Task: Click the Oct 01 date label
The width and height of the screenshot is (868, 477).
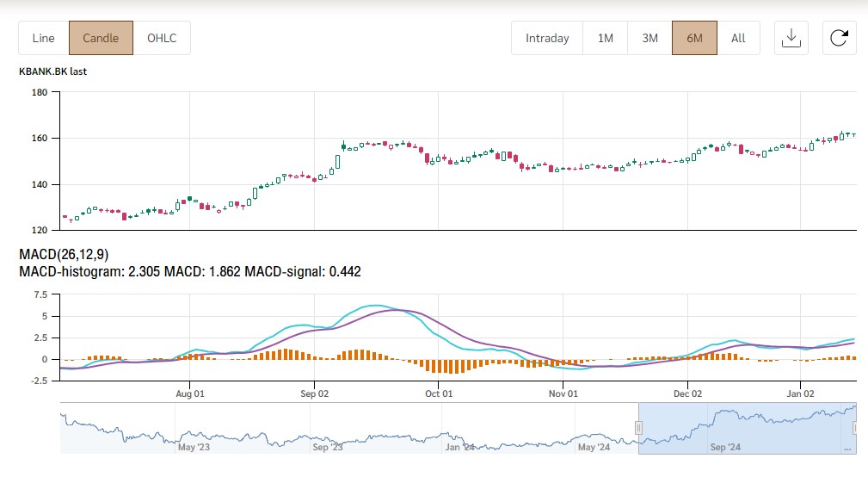Action: (439, 393)
